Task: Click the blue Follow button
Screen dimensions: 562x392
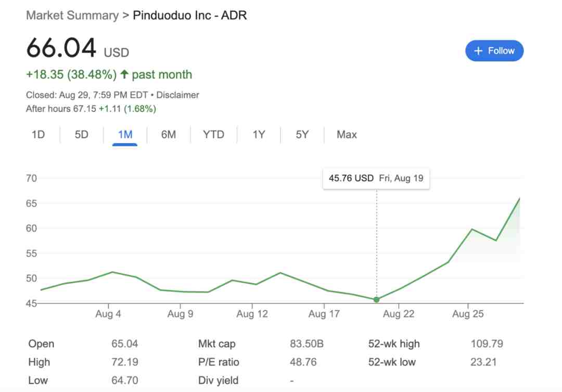Action: pos(494,50)
